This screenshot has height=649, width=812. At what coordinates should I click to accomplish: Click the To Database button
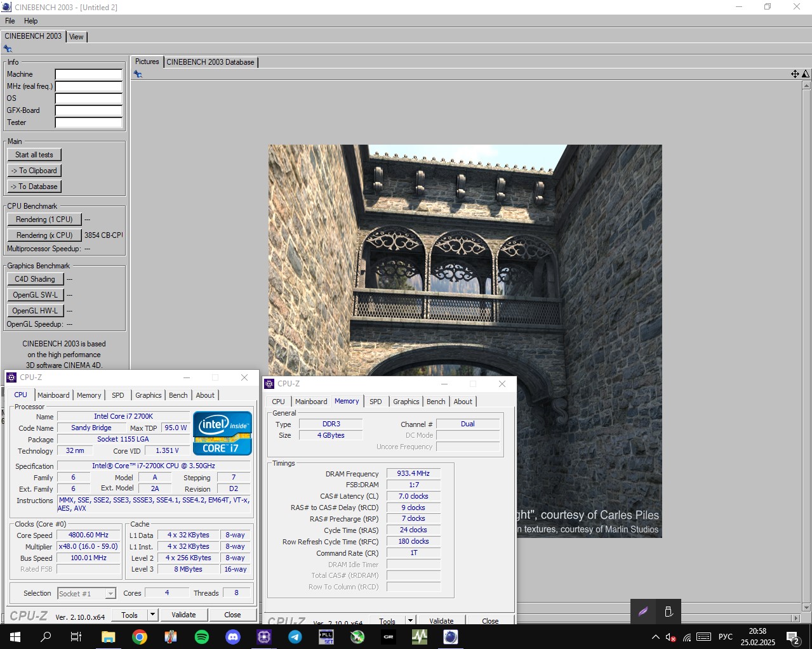(34, 187)
